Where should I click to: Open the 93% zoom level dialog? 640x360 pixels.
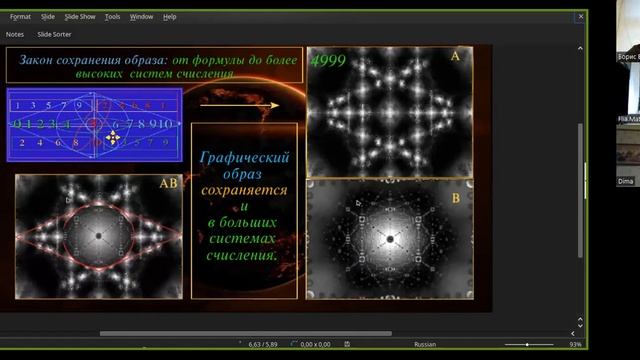click(575, 344)
